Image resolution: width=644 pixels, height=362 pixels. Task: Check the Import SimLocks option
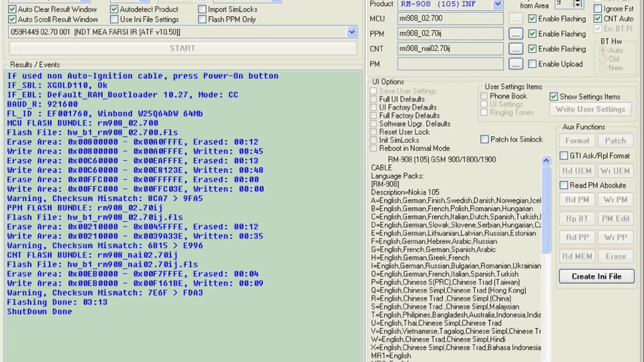coord(202,9)
